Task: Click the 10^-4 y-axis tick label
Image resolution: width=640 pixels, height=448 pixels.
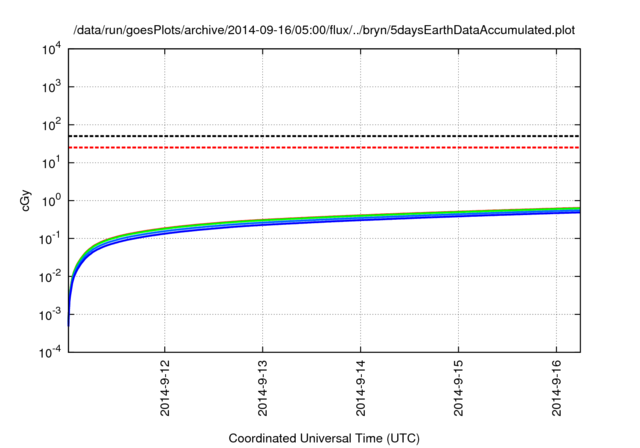Action: click(51, 352)
